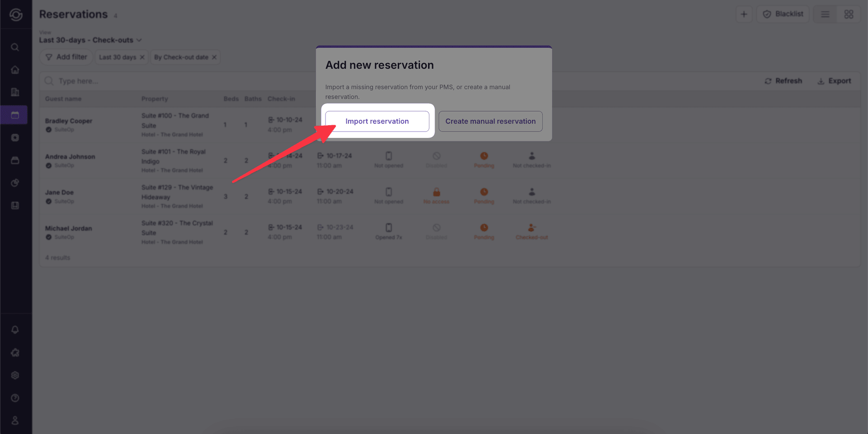Screen dimensions: 868x434
Task: Open settings using the gear icon
Action: 15,375
